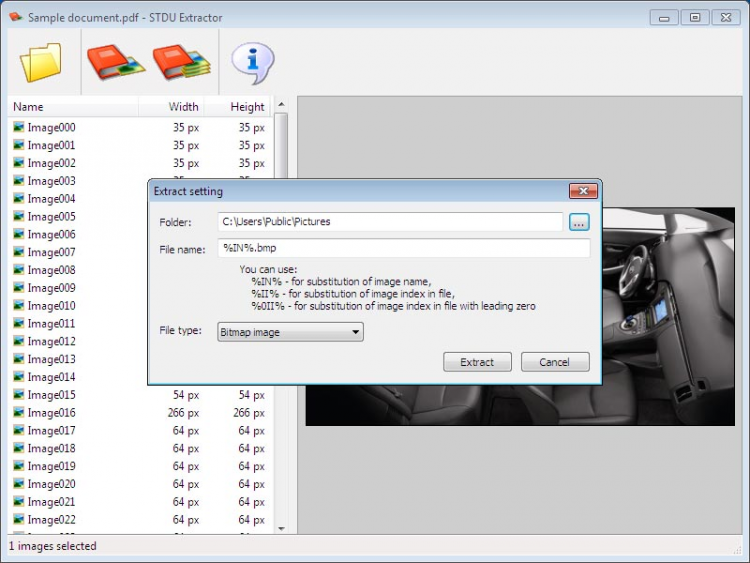Click the extract all images book icon
Screen dimensions: 750x563
coord(182,62)
